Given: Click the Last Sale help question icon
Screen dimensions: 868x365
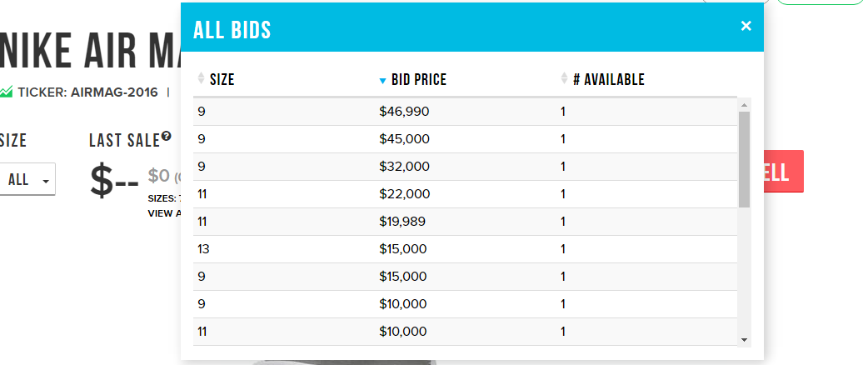Looking at the screenshot, I should [167, 136].
